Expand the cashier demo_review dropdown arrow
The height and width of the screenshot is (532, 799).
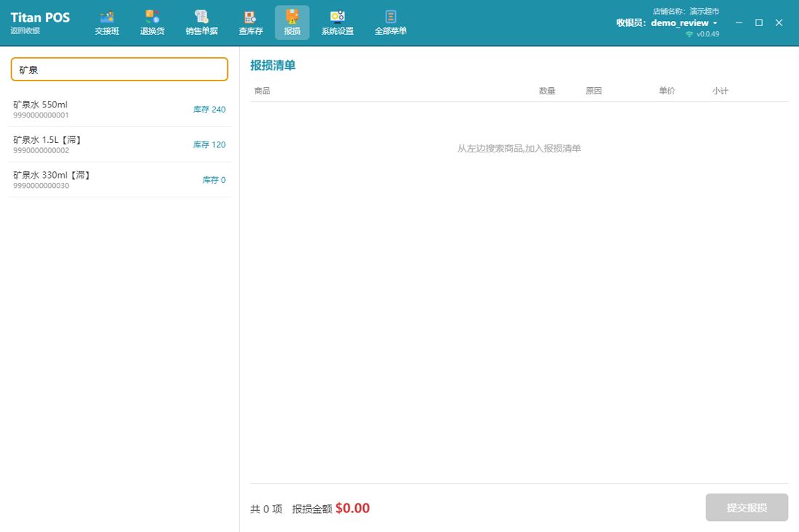coord(715,23)
